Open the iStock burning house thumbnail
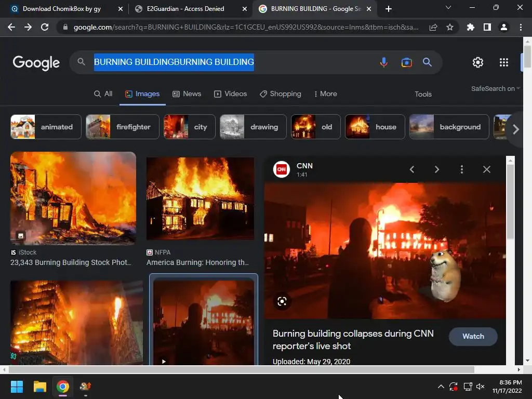 (73, 198)
